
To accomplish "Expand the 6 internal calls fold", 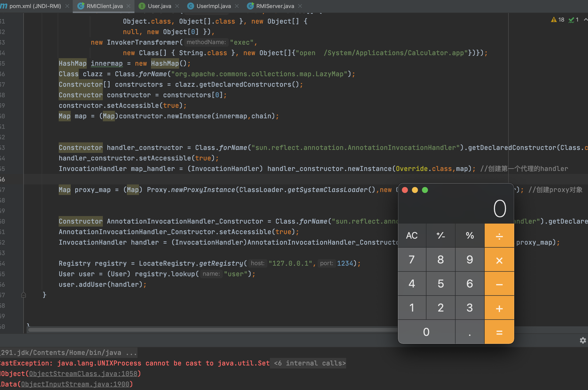I will click(x=310, y=363).
